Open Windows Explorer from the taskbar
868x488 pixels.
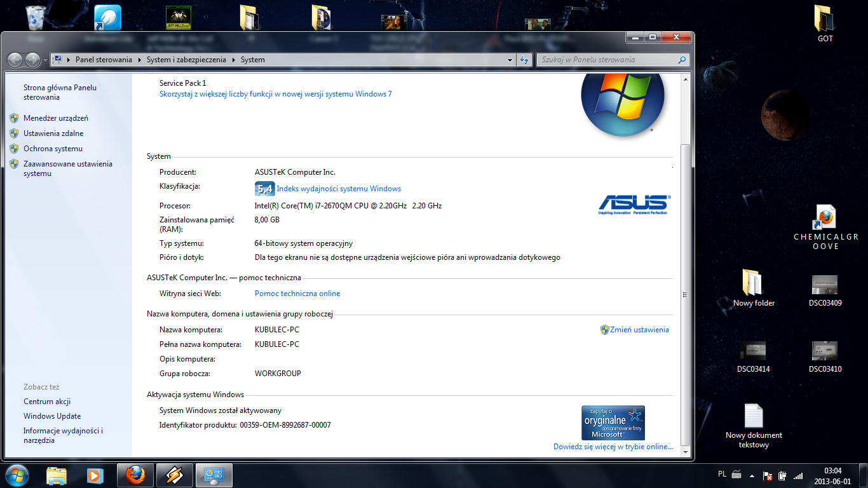point(57,475)
